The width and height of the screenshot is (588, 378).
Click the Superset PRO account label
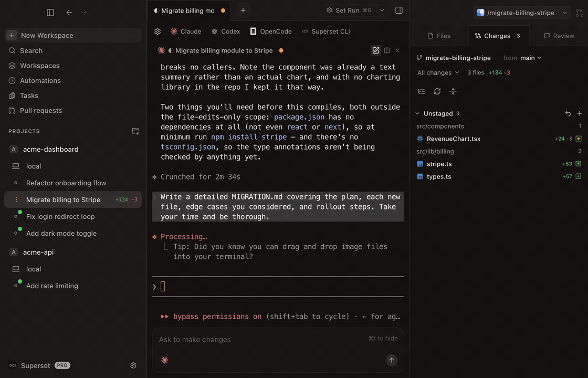click(x=39, y=365)
